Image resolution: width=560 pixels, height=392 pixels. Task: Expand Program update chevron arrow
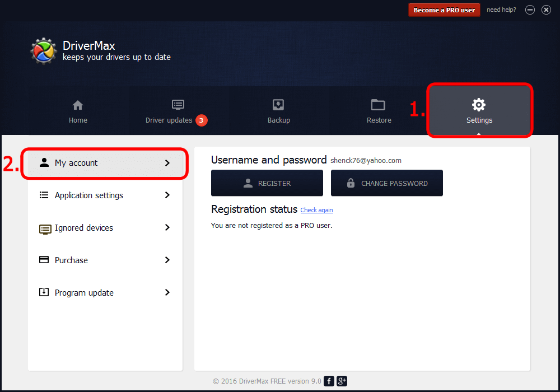pos(167,292)
